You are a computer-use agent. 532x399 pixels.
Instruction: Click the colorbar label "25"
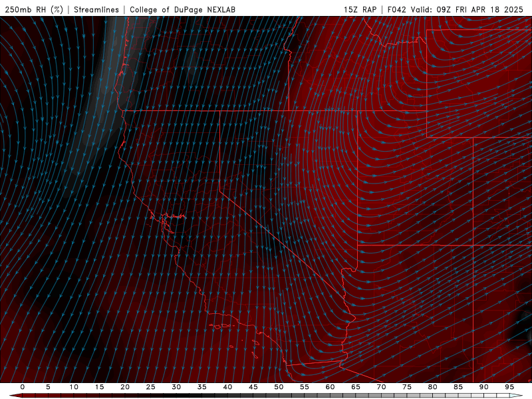[x=151, y=387]
